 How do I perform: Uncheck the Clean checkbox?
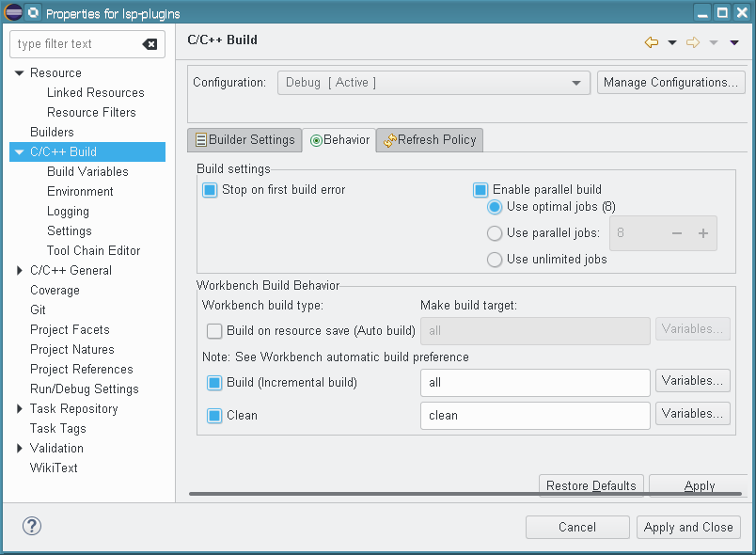click(214, 416)
